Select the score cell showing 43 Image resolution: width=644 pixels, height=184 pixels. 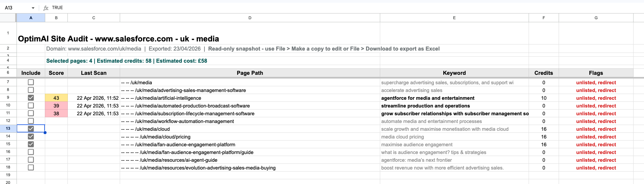point(56,98)
